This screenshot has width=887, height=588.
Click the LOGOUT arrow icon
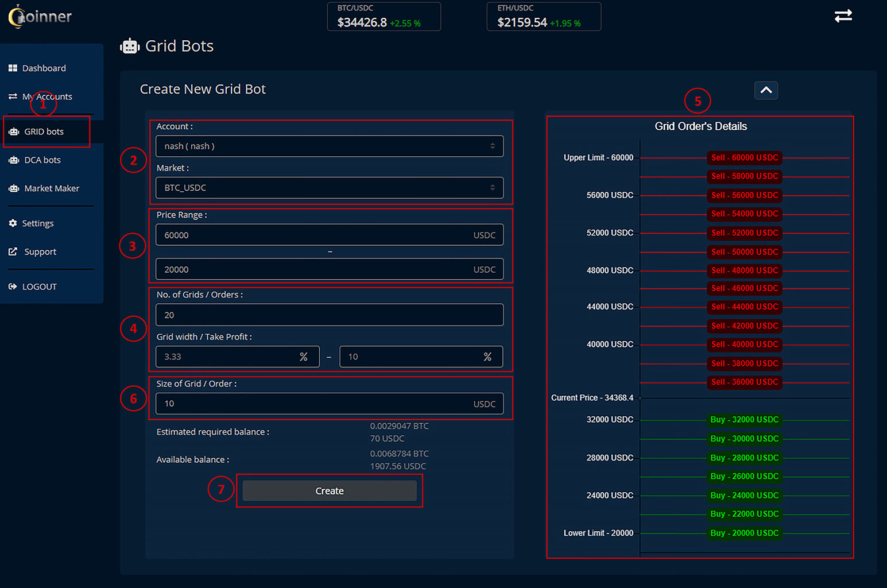13,287
